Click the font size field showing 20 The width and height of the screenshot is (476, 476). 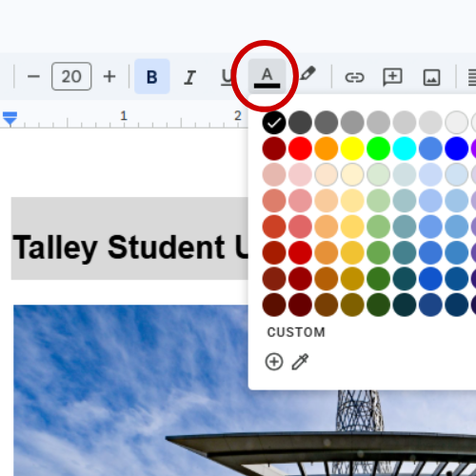pos(71,76)
